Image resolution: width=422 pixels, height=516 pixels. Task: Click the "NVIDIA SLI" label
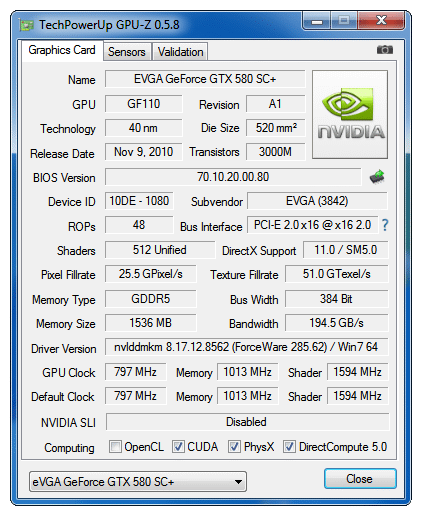[x=68, y=423]
